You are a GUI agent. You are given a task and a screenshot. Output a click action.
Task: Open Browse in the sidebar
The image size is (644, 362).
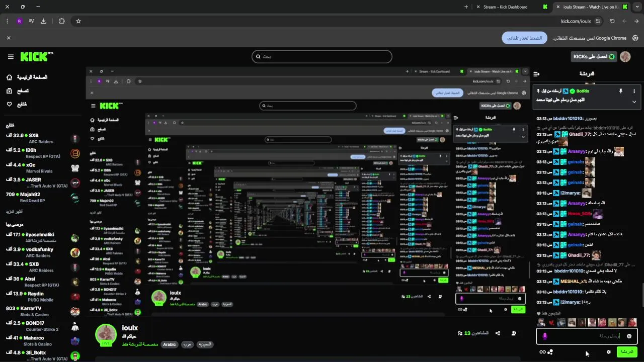(x=18, y=91)
